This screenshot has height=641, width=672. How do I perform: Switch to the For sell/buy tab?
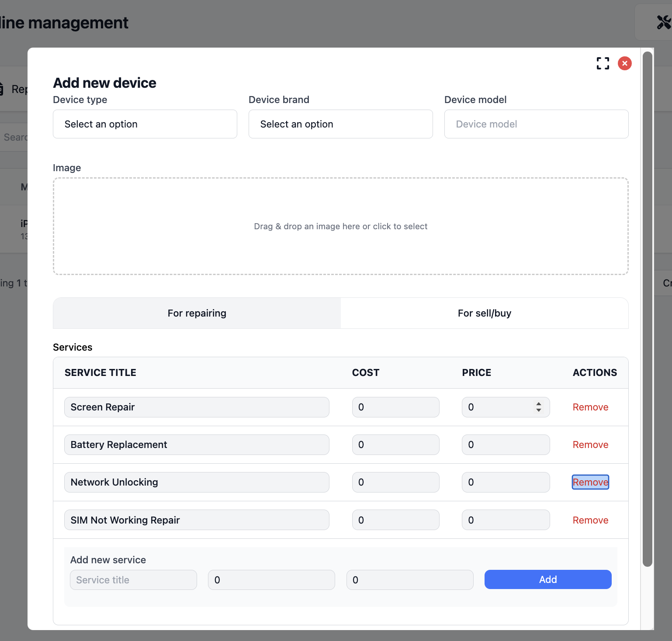[x=484, y=313]
